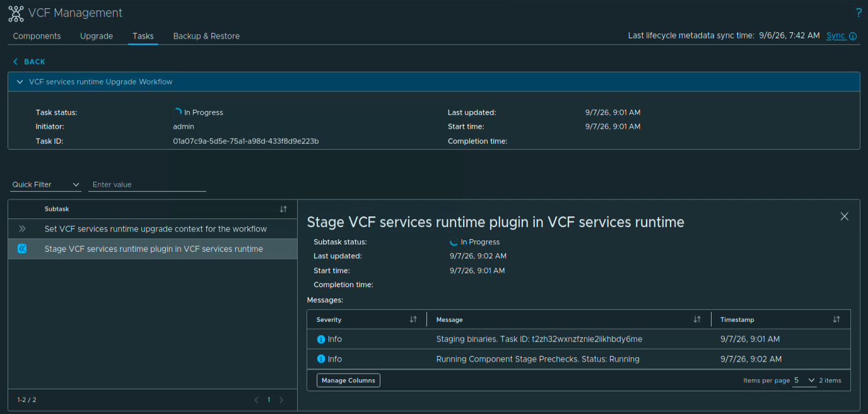
Task: Click the Info icon on Running Component Stage Prechecks row
Action: (x=321, y=359)
